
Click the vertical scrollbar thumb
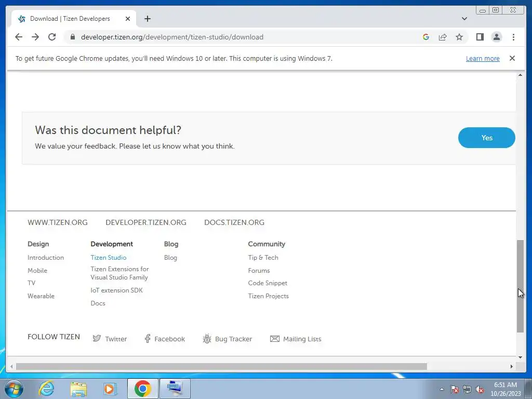click(520, 286)
